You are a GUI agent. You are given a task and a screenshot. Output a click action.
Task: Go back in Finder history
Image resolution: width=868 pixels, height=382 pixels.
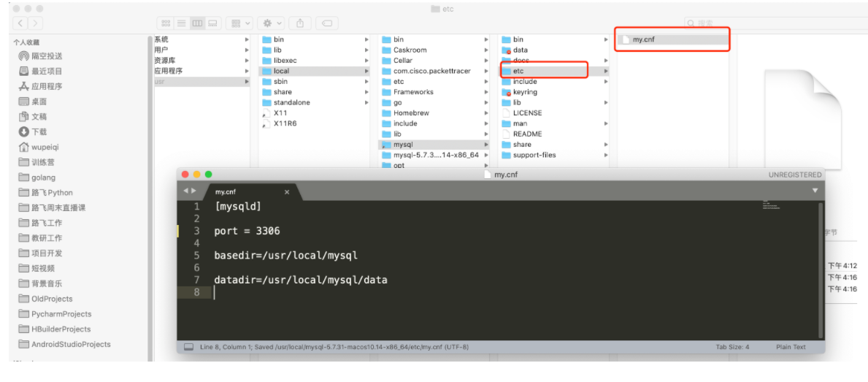pyautogui.click(x=20, y=23)
